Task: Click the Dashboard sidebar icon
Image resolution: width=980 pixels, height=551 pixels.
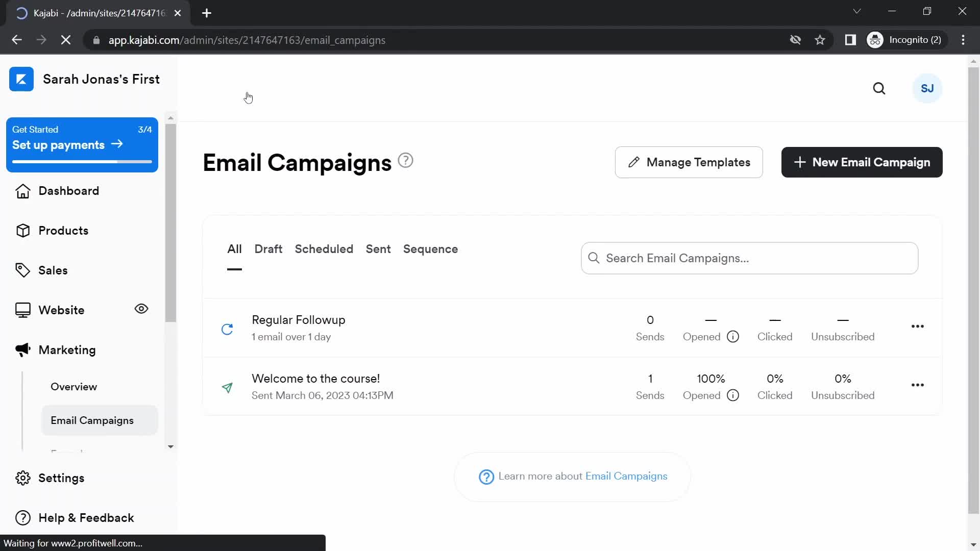Action: (23, 191)
